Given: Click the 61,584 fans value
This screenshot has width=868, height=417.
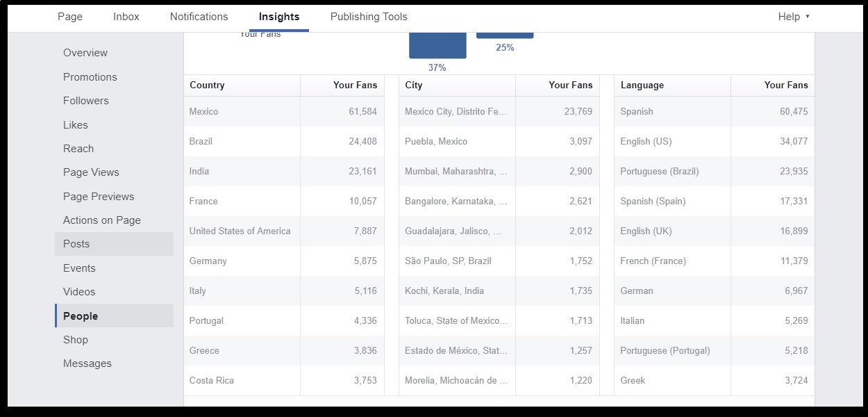Looking at the screenshot, I should pyautogui.click(x=362, y=111).
